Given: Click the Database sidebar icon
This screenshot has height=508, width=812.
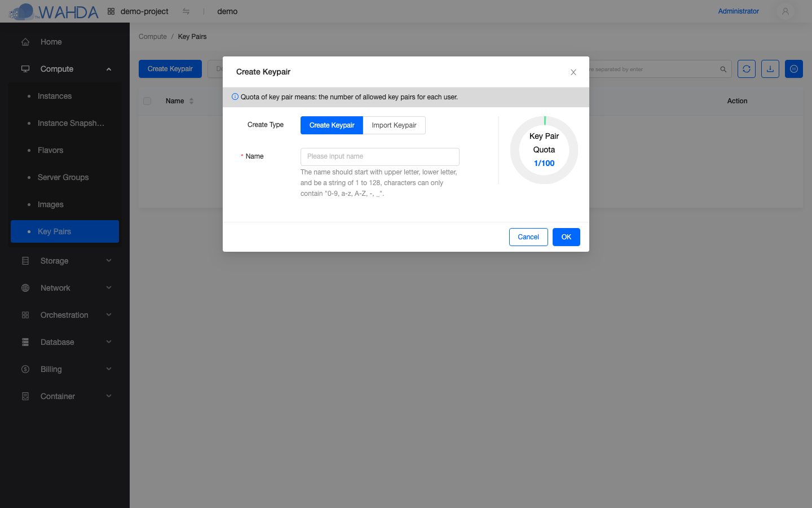Looking at the screenshot, I should [x=25, y=342].
